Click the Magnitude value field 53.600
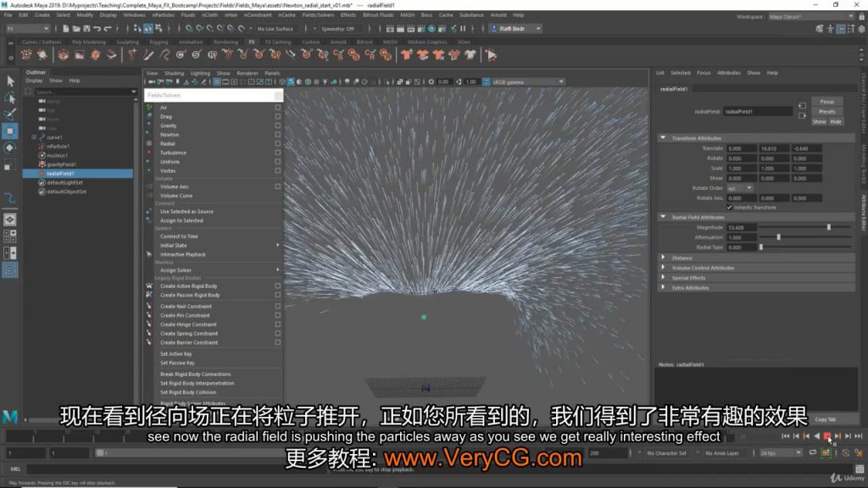 (x=741, y=227)
